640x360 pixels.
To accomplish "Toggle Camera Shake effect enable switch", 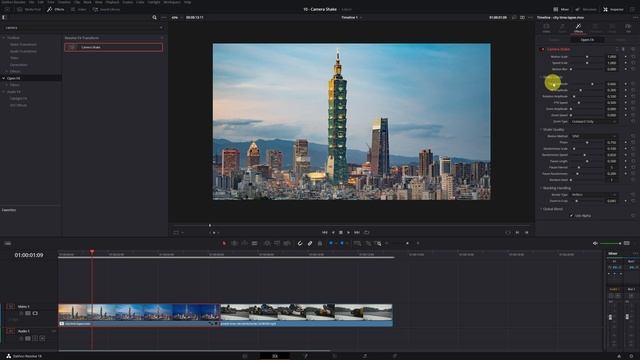I will [542, 49].
